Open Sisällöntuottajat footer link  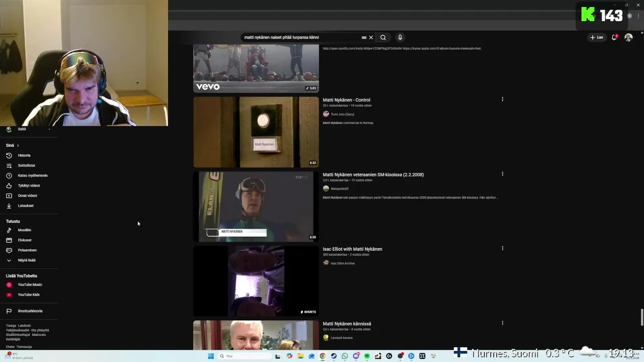pyautogui.click(x=18, y=335)
